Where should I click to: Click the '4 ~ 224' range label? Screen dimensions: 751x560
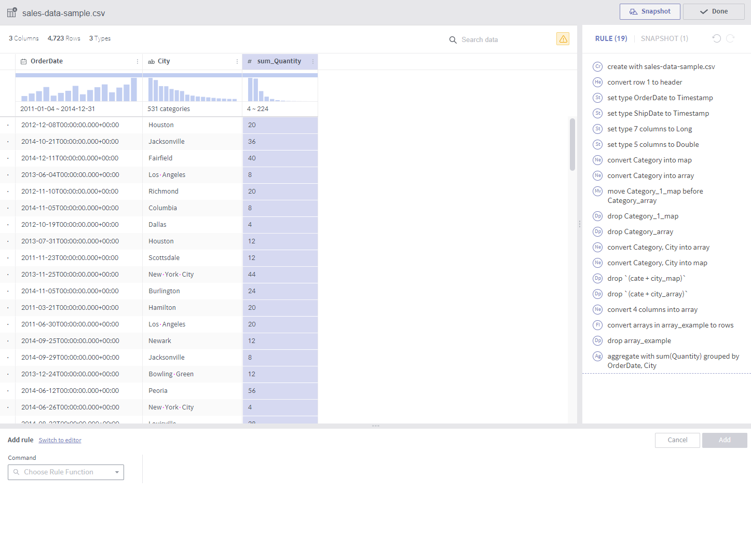click(x=257, y=109)
